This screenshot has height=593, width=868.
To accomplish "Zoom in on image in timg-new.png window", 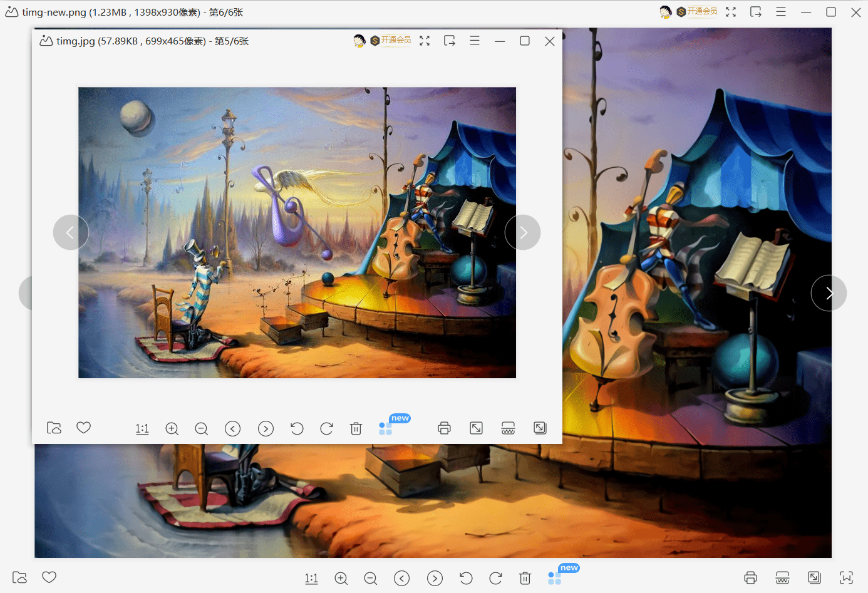I will pos(341,579).
